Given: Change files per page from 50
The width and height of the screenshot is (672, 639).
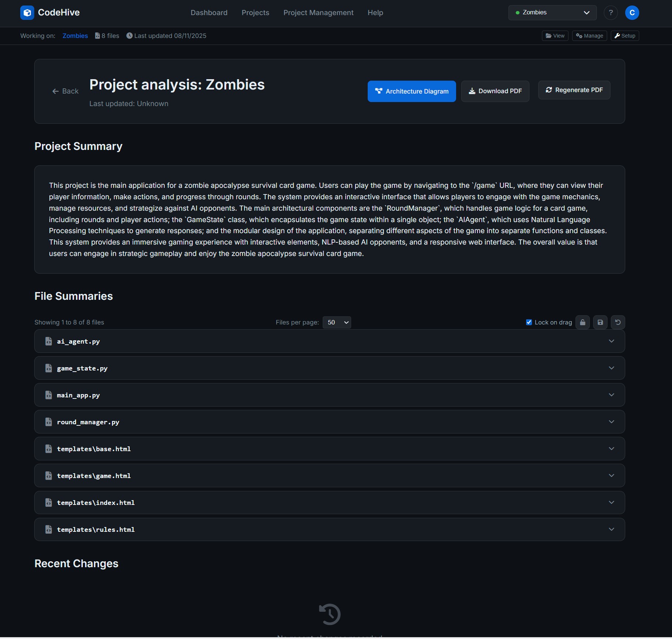Looking at the screenshot, I should pyautogui.click(x=336, y=322).
